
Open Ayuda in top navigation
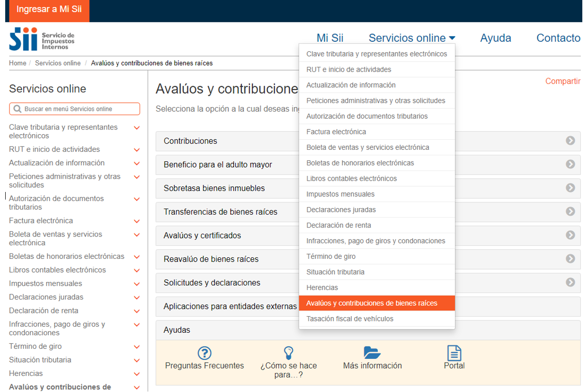point(496,38)
